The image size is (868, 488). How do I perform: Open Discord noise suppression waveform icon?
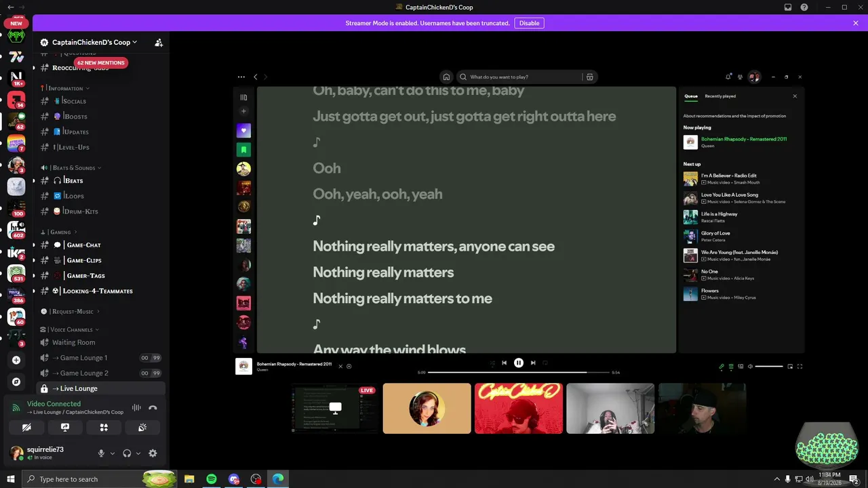pos(136,408)
